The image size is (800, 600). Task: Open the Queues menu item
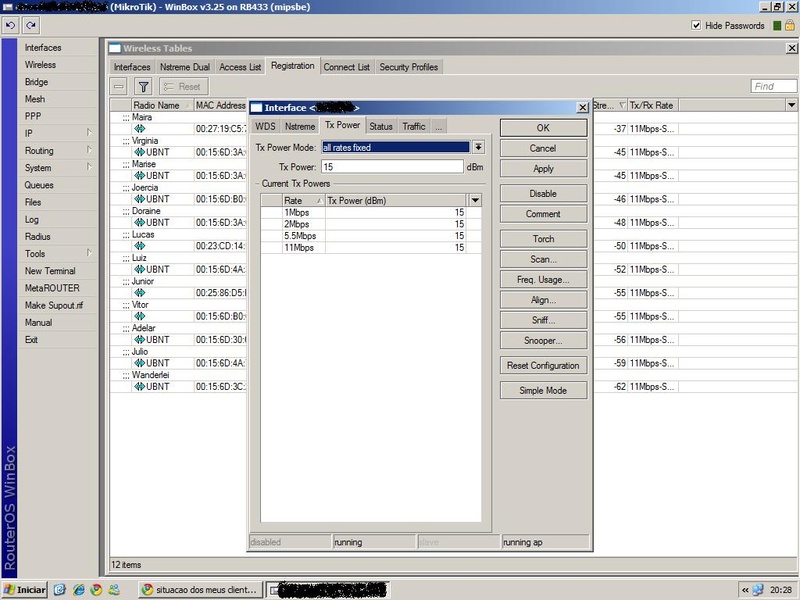click(39, 185)
